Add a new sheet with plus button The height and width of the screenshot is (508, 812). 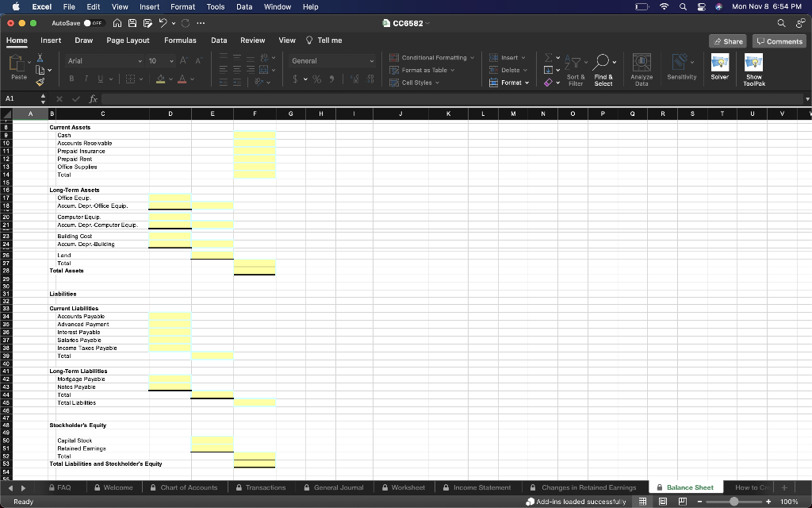(784, 487)
